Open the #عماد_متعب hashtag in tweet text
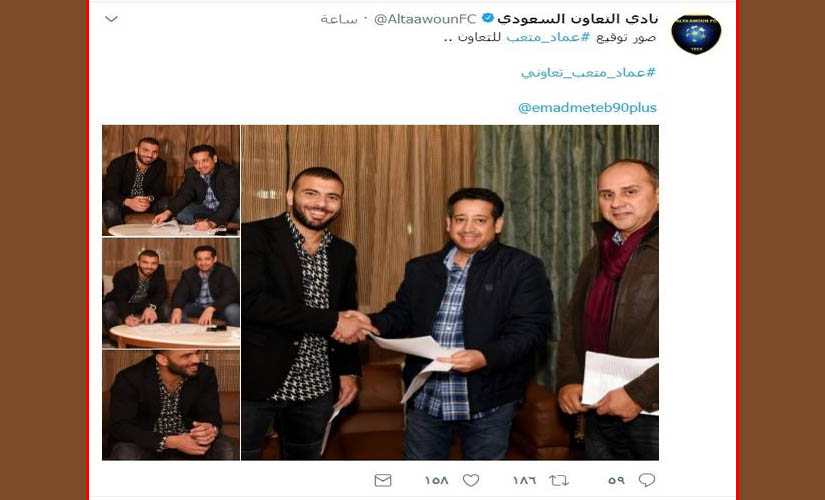 pyautogui.click(x=548, y=38)
